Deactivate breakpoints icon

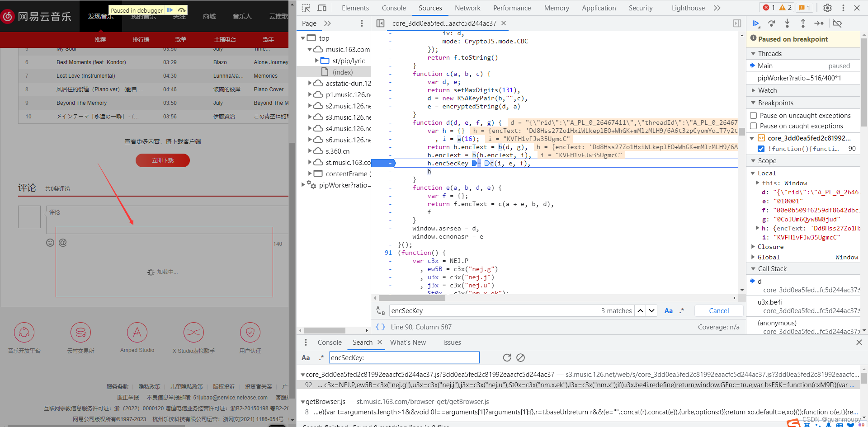[x=837, y=23]
